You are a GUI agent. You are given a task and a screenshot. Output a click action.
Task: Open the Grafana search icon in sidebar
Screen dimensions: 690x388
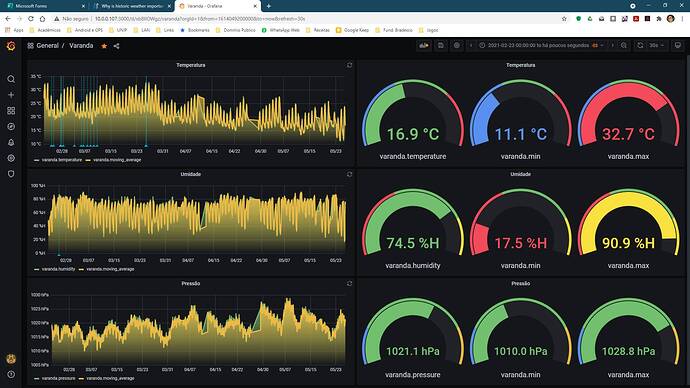[11, 79]
